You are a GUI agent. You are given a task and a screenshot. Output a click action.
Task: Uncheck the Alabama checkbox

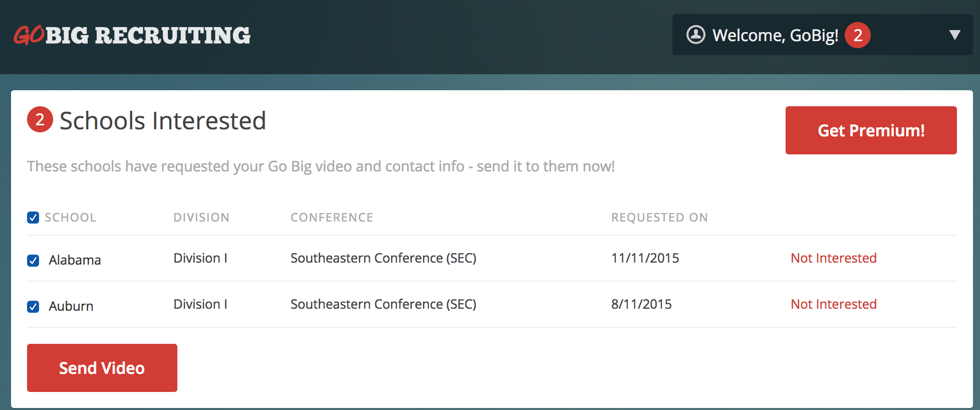pos(33,261)
